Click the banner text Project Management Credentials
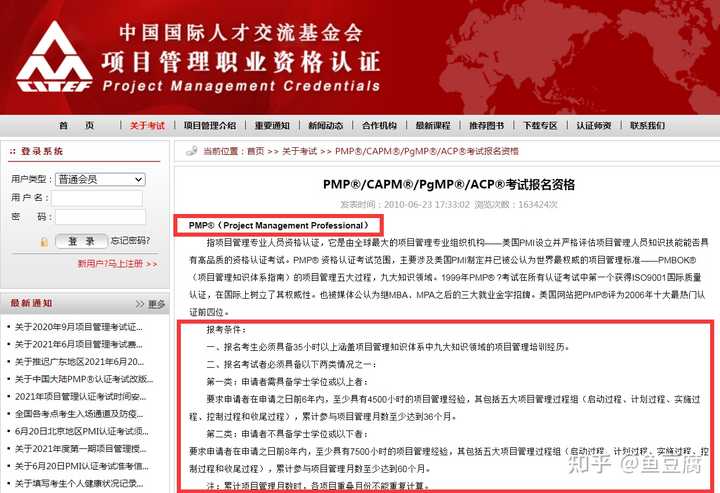 (242, 86)
